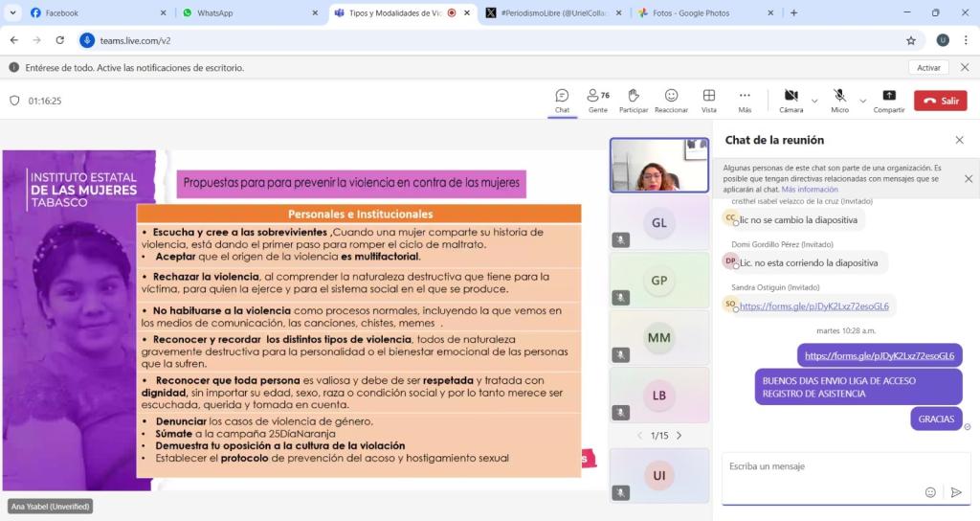
Task: Open the Reaccionar emoji menu
Action: 671,96
